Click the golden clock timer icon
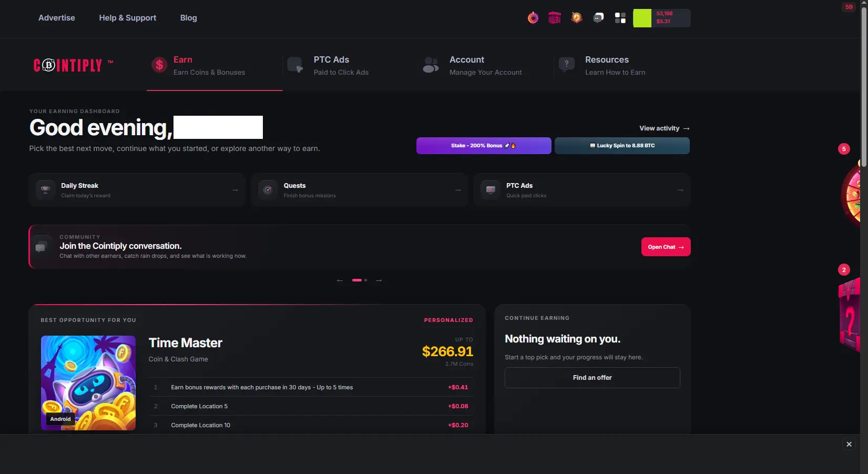Screen dimensions: 868x474 (577, 18)
